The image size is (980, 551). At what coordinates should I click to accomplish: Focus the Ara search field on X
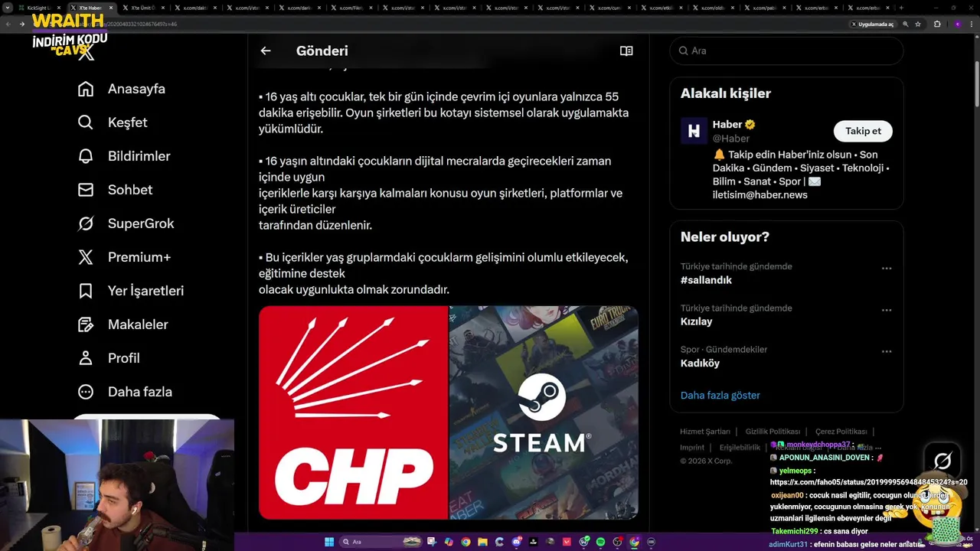786,51
